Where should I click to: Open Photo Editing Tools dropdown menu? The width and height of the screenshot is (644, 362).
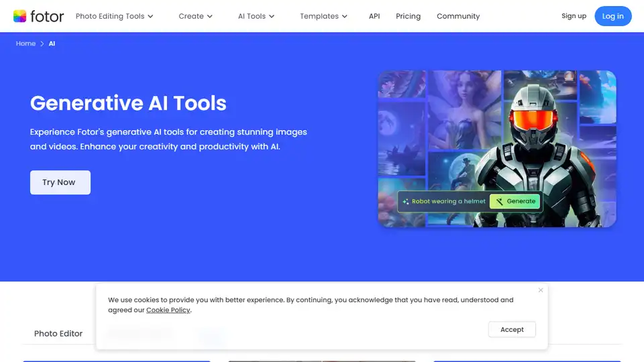[x=114, y=16]
